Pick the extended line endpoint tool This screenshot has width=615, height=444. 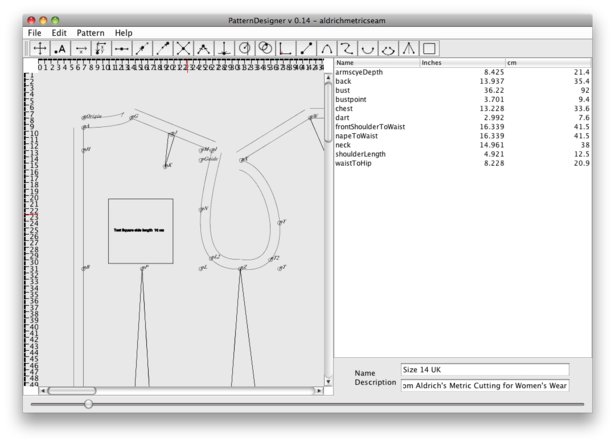point(162,49)
